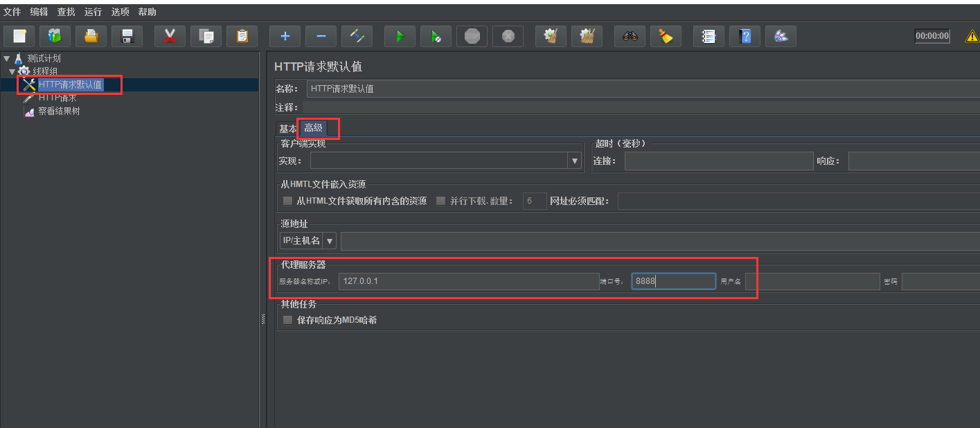
Task: Open JMeter help with the question mark icon
Action: (745, 36)
